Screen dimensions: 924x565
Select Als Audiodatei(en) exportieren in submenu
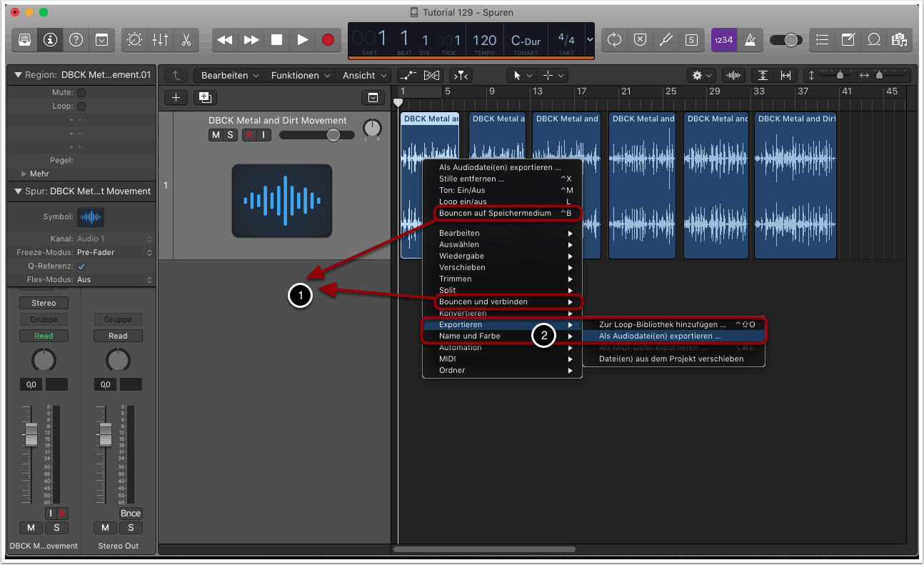click(660, 336)
